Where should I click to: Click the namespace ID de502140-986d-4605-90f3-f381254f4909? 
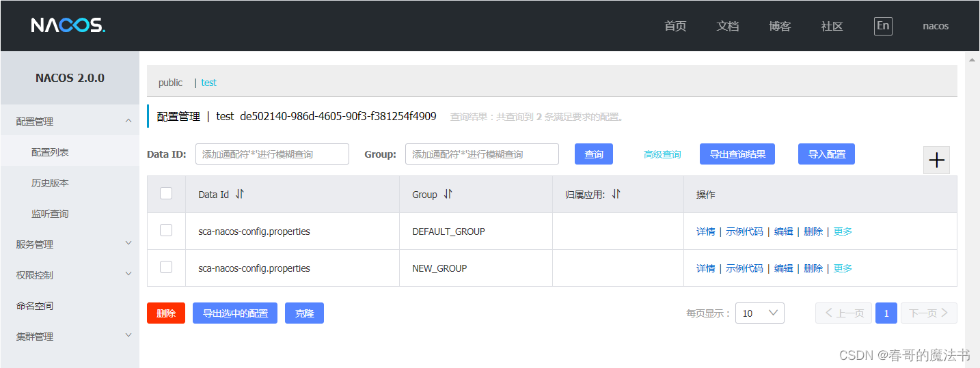point(338,116)
